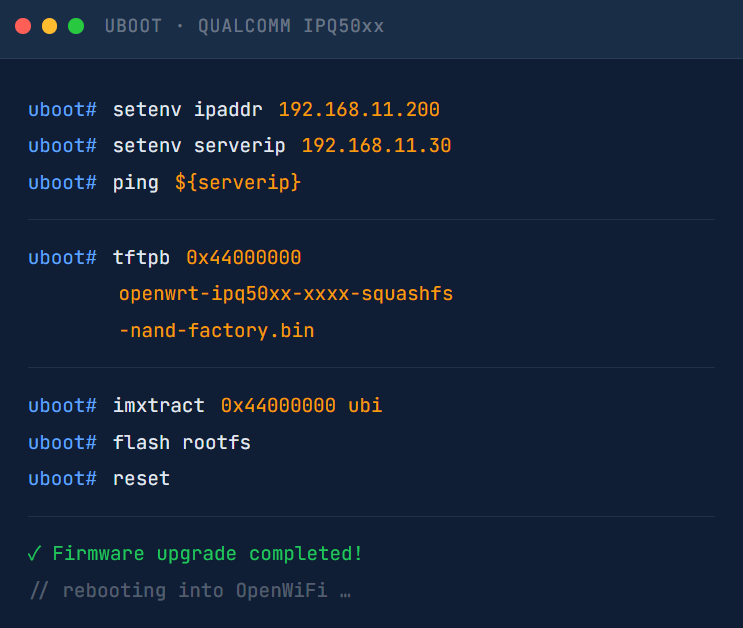Click the ping command word
Screen dimensions: 743x628
point(135,183)
